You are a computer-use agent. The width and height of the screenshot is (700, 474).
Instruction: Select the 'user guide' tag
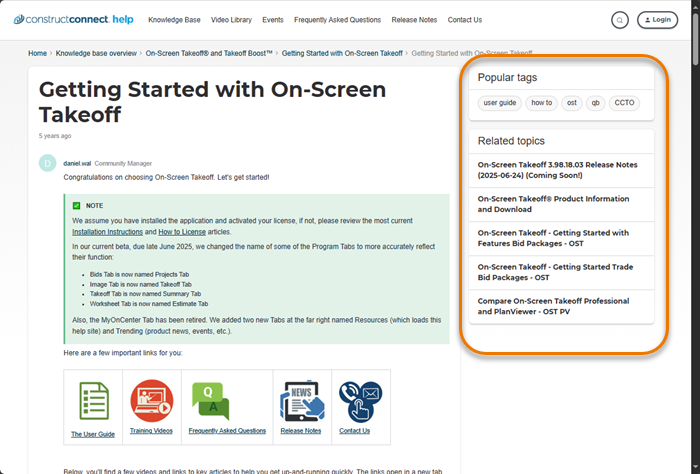500,103
